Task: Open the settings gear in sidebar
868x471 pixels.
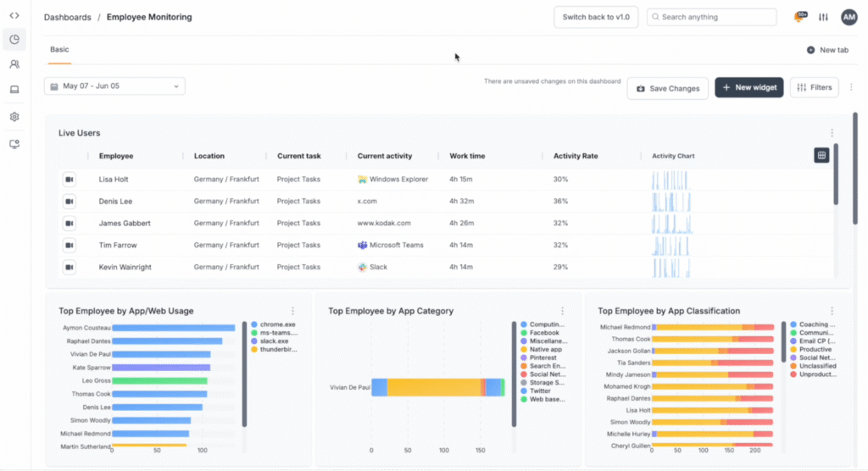Action: 14,117
